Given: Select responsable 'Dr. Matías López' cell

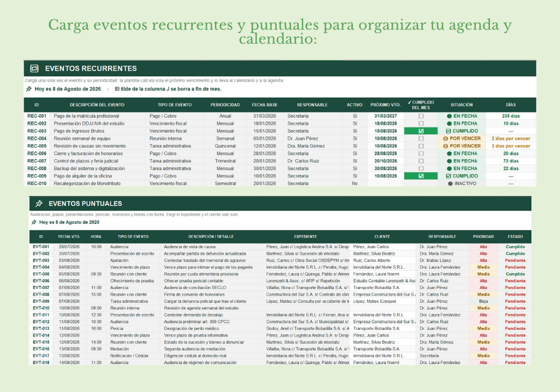Looking at the screenshot, I should point(442,260).
